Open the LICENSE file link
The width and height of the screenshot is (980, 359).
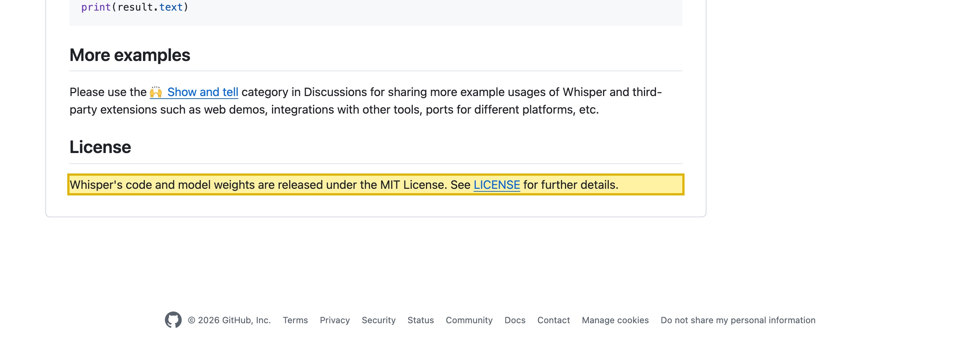point(497,185)
